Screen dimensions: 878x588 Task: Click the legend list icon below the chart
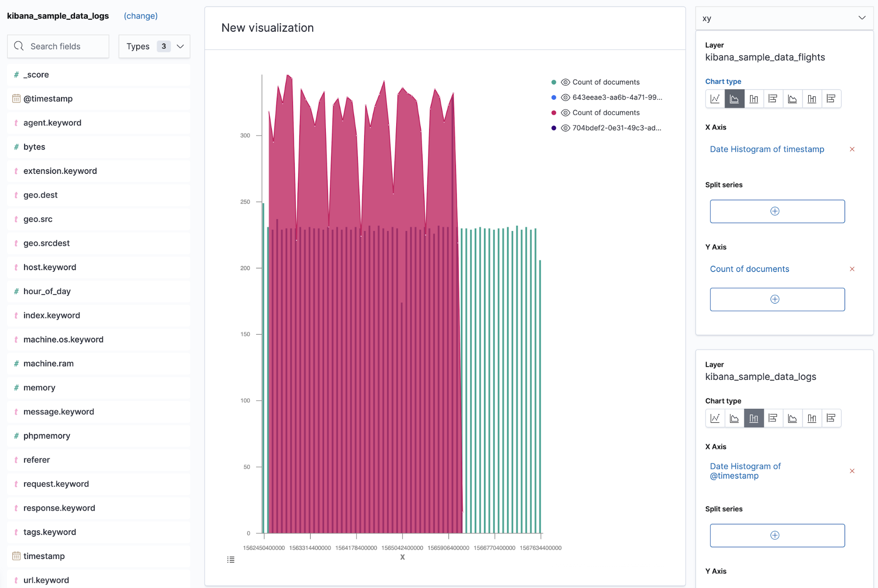click(231, 559)
